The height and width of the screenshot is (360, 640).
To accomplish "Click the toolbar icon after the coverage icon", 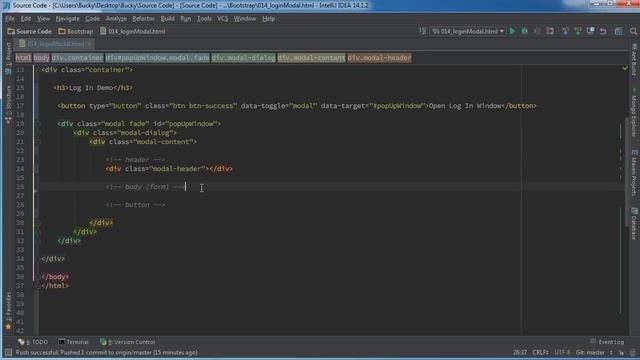I will [x=550, y=31].
